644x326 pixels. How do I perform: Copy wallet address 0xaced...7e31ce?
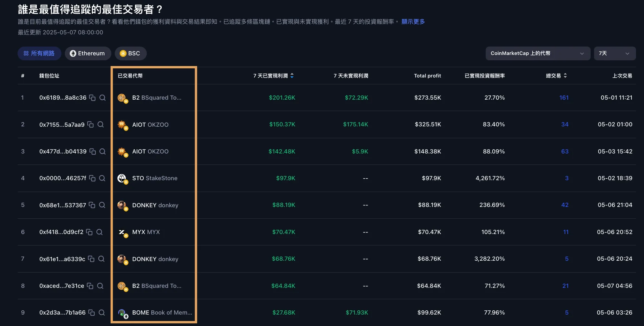click(x=90, y=286)
